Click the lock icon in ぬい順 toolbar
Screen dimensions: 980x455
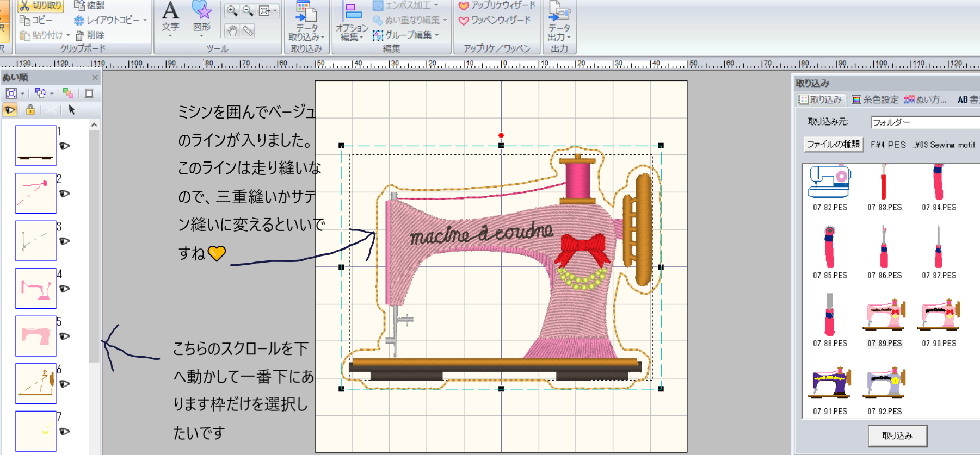(30, 110)
